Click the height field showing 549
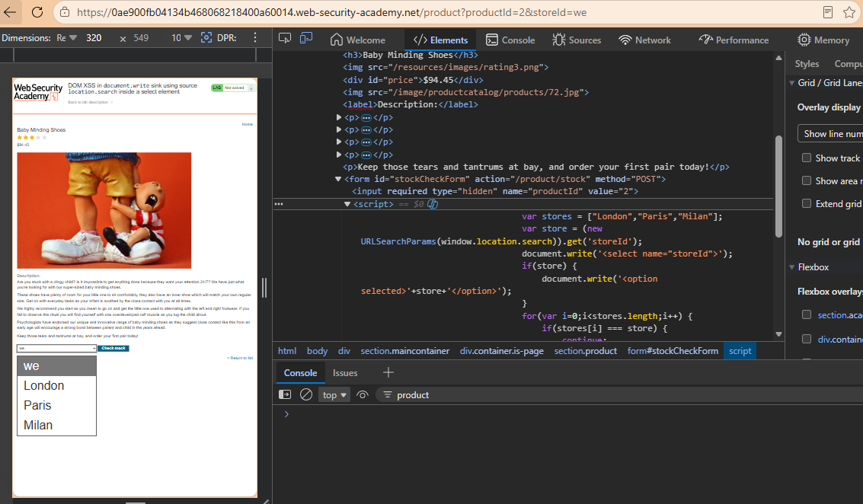The width and height of the screenshot is (863, 504). [x=141, y=37]
